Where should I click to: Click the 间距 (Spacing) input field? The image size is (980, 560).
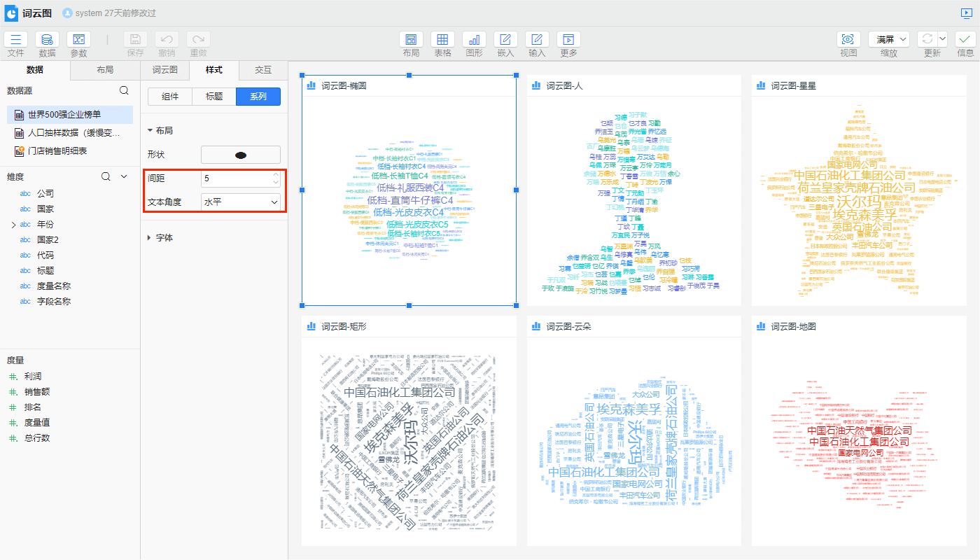coord(235,178)
